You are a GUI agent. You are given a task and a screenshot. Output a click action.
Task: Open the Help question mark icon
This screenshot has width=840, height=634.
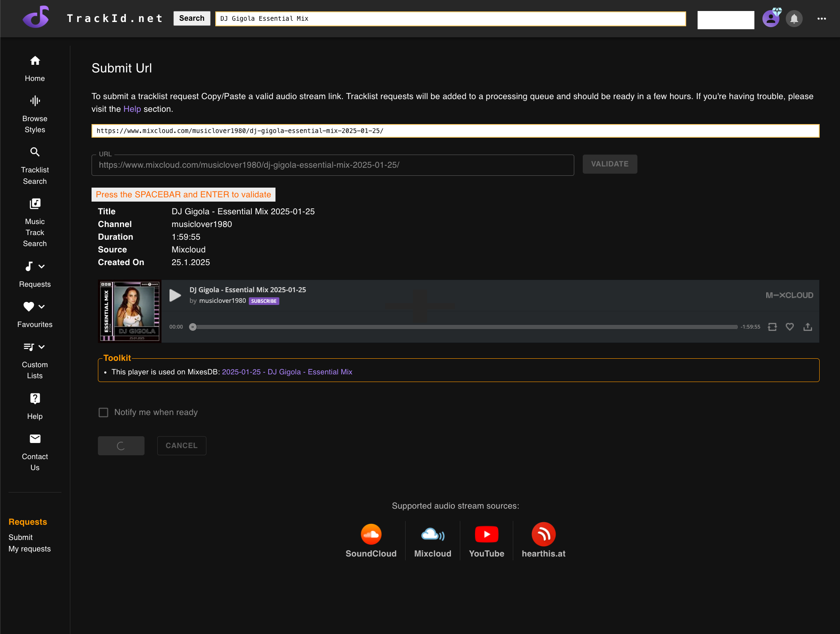coord(35,399)
